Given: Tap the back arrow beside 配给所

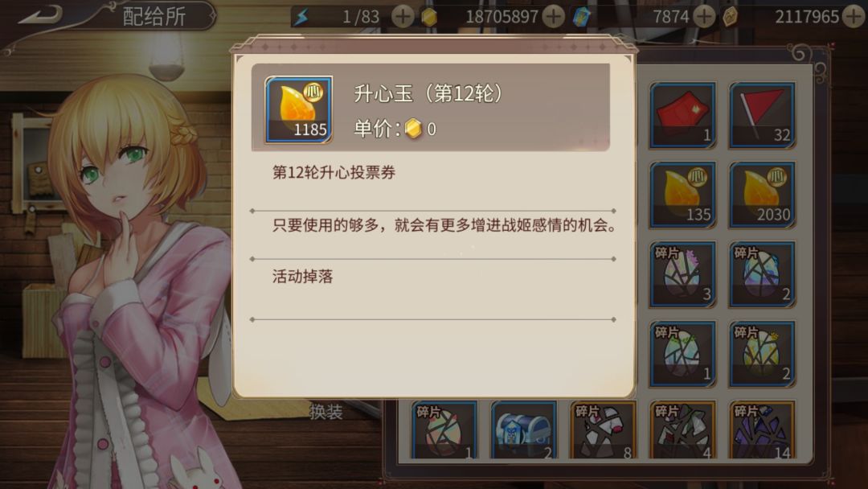Looking at the screenshot, I should click(40, 15).
